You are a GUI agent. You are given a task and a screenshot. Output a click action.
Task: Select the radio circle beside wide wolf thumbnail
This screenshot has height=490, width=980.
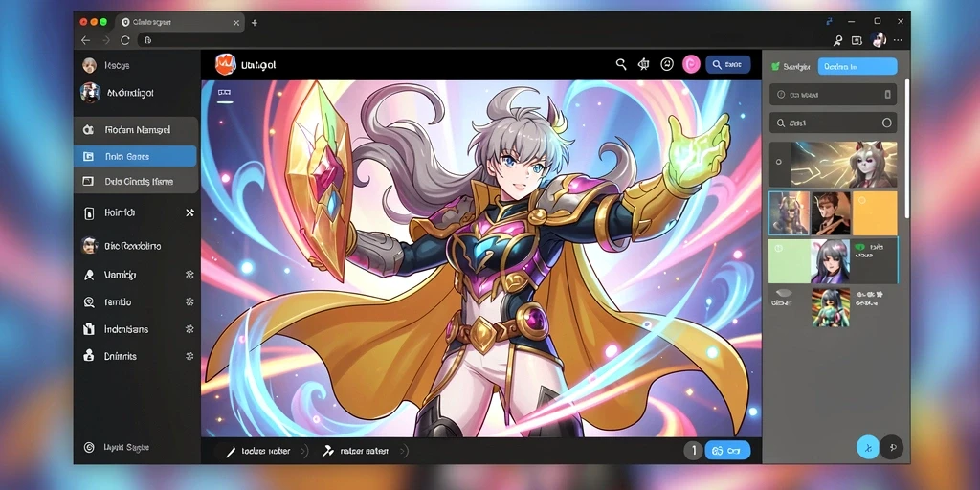click(x=778, y=162)
